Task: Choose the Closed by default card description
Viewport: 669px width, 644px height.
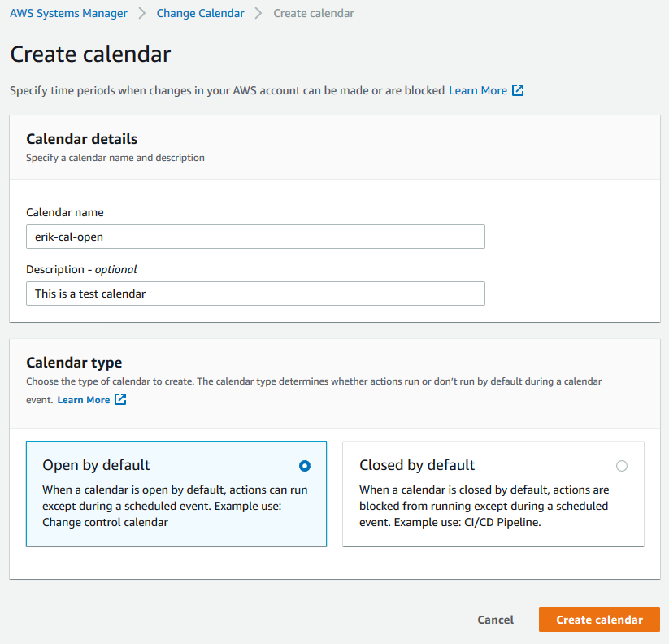Action: [x=484, y=506]
